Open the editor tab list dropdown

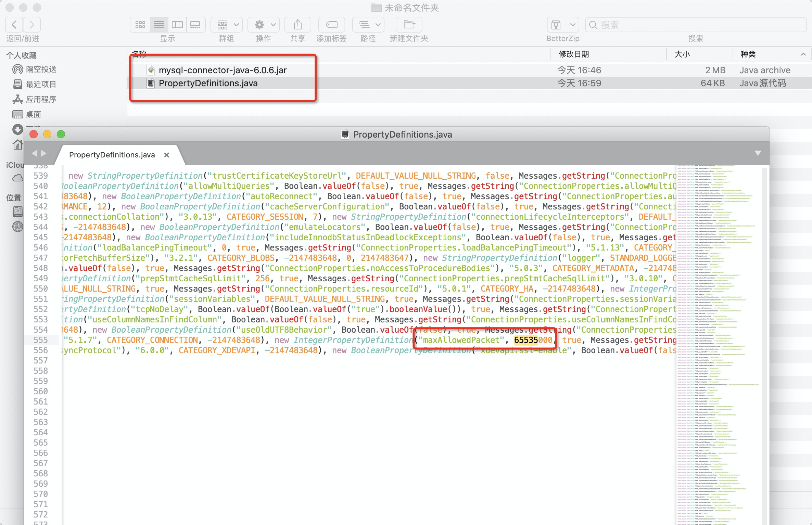point(758,153)
